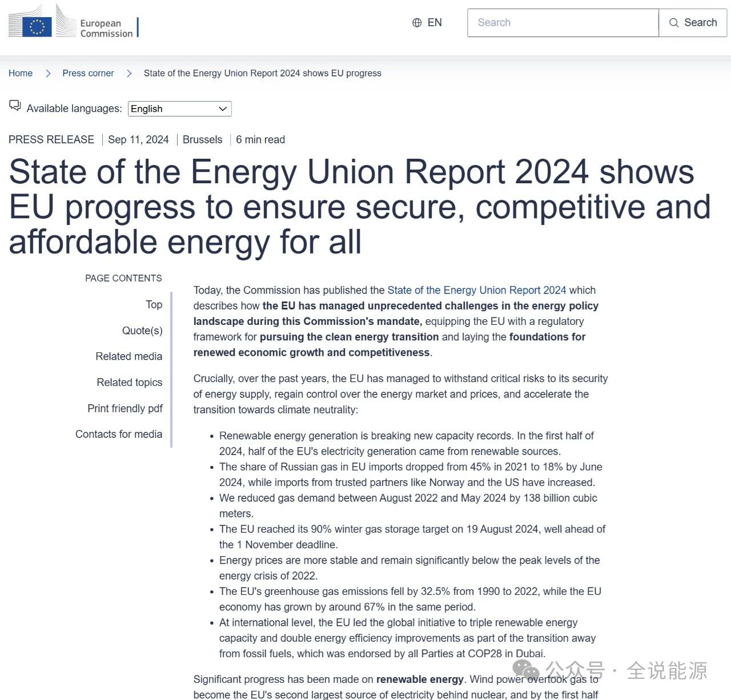731x700 pixels.
Task: Select Print friendly pdf in page contents
Action: click(124, 408)
